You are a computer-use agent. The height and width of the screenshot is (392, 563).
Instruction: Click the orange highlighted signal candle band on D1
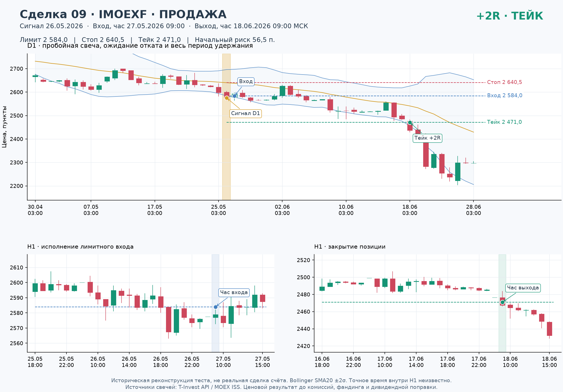tap(226, 127)
